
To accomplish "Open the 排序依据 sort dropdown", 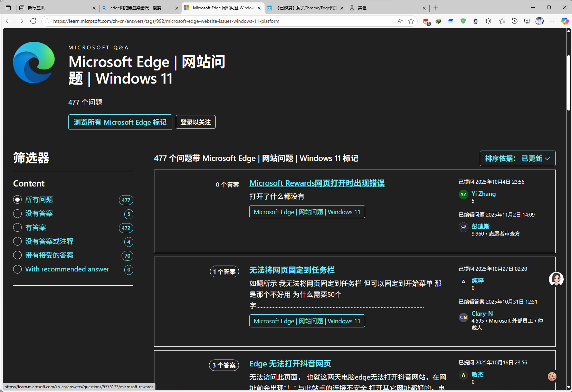I will pos(517,158).
